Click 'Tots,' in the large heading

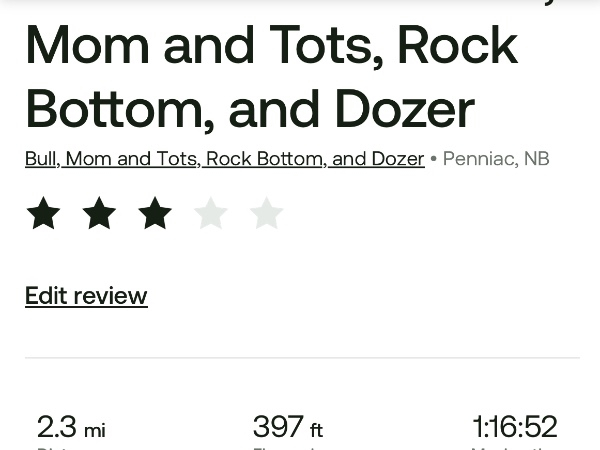[x=320, y=44]
